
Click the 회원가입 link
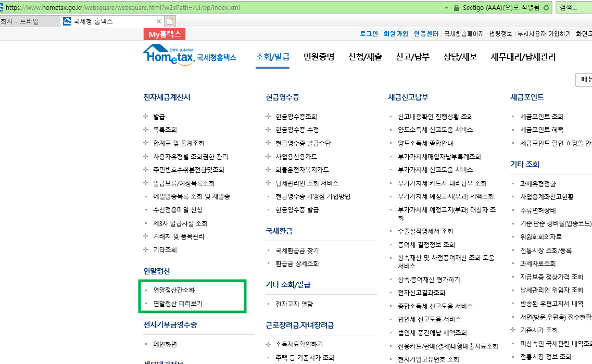[x=396, y=34]
